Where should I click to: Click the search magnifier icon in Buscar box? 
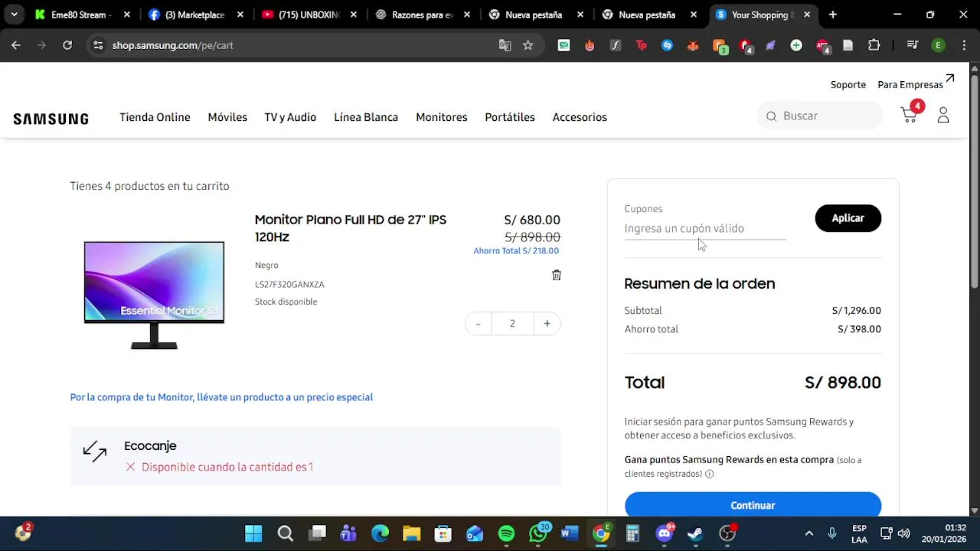[771, 116]
